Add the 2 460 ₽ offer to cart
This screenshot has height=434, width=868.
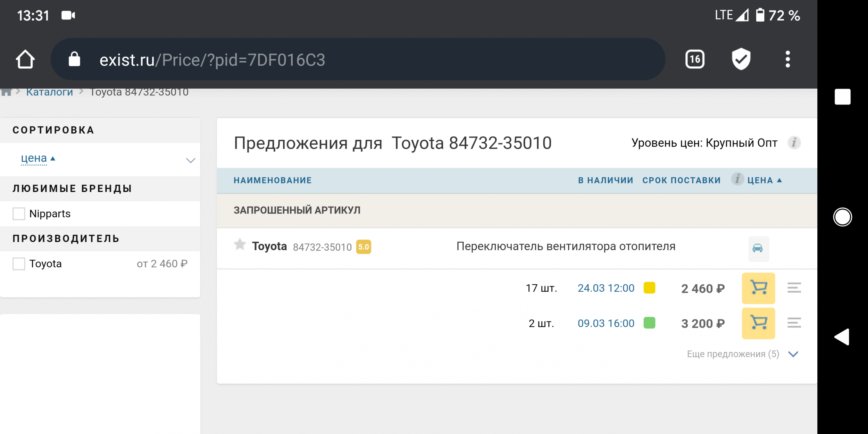click(x=758, y=288)
